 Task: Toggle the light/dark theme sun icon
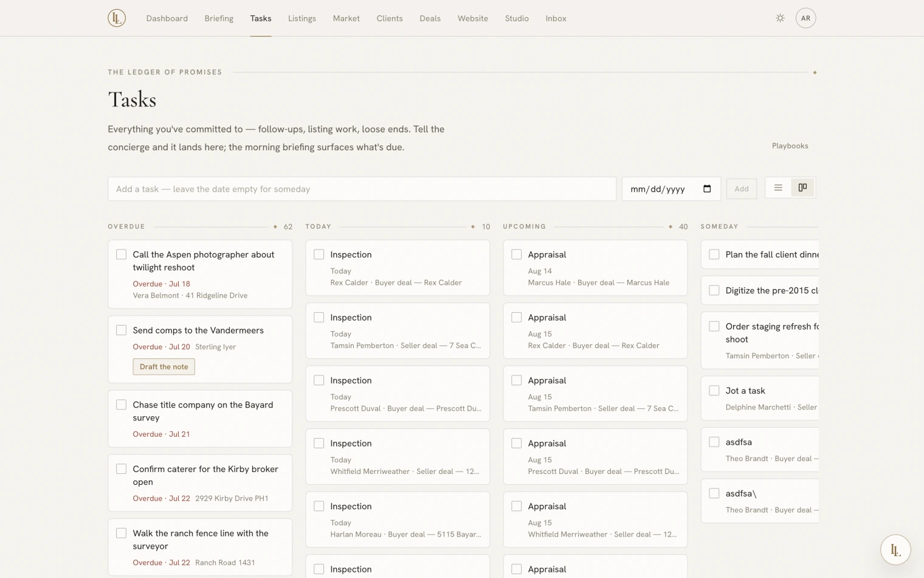pos(780,18)
